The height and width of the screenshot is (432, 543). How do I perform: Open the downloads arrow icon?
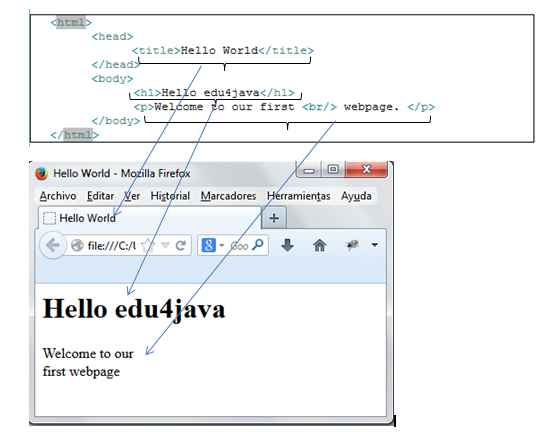click(x=287, y=245)
